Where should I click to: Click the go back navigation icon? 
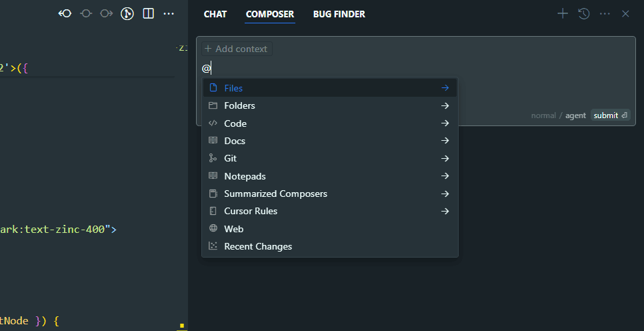point(65,13)
